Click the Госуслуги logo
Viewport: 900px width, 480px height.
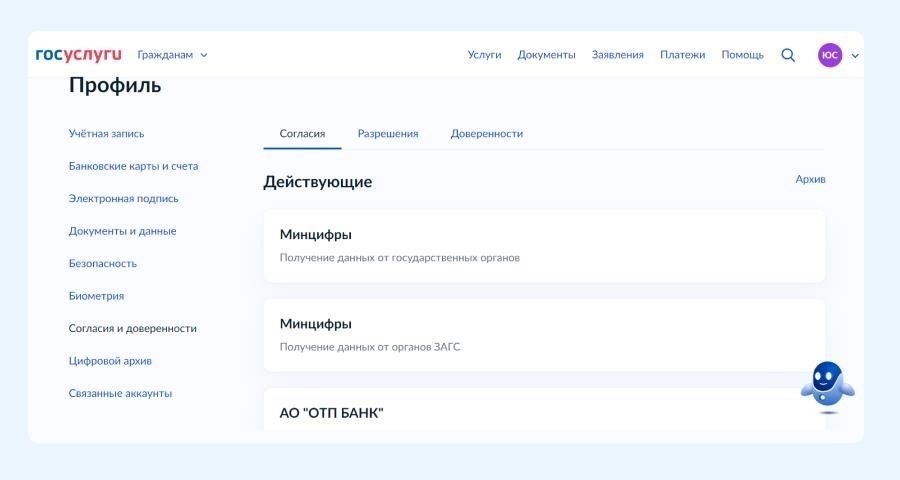click(x=78, y=55)
